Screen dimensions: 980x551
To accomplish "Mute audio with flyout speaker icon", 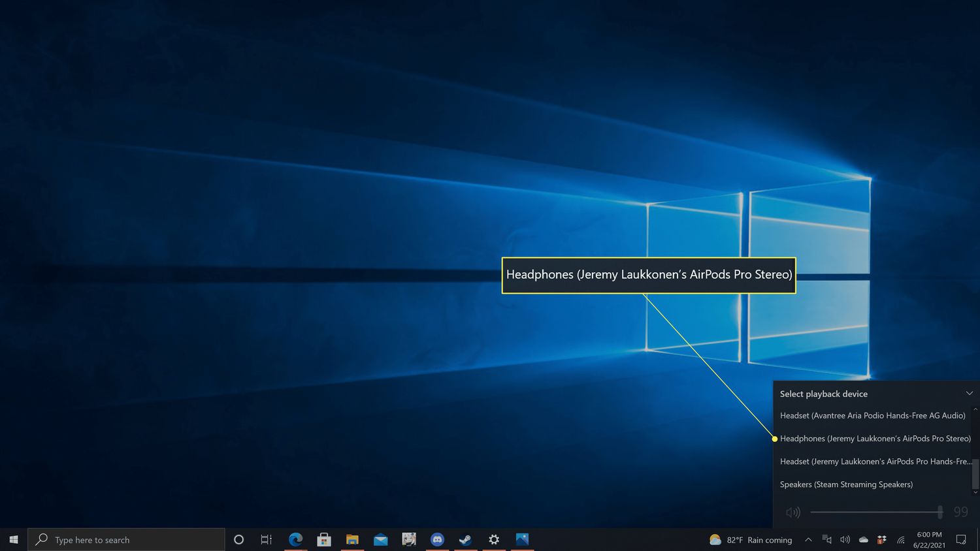I will click(x=792, y=512).
